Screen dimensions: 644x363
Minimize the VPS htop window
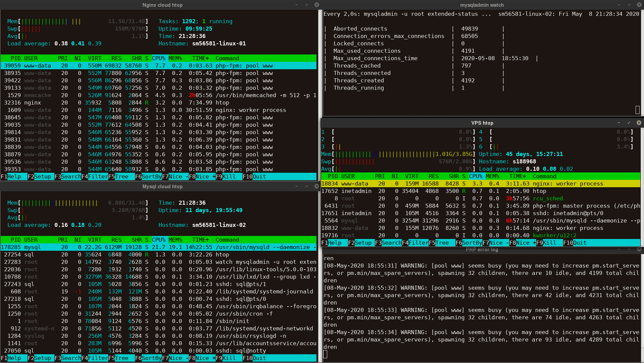(618, 123)
